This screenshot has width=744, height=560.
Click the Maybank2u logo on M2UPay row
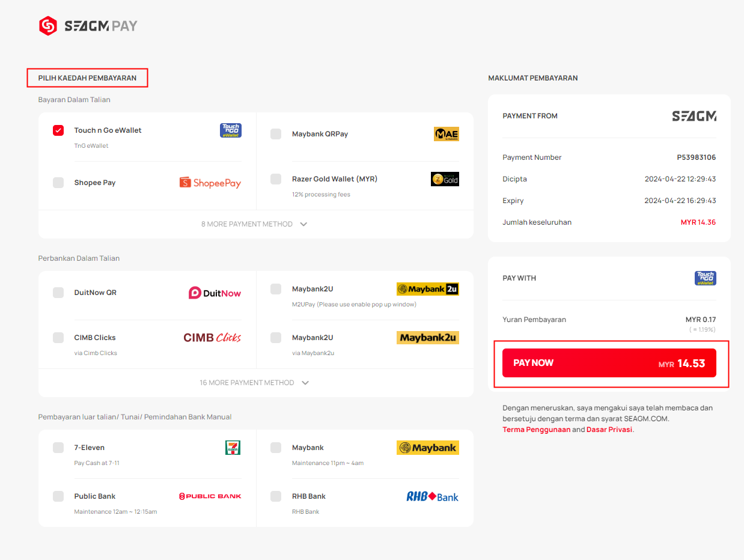[428, 289]
